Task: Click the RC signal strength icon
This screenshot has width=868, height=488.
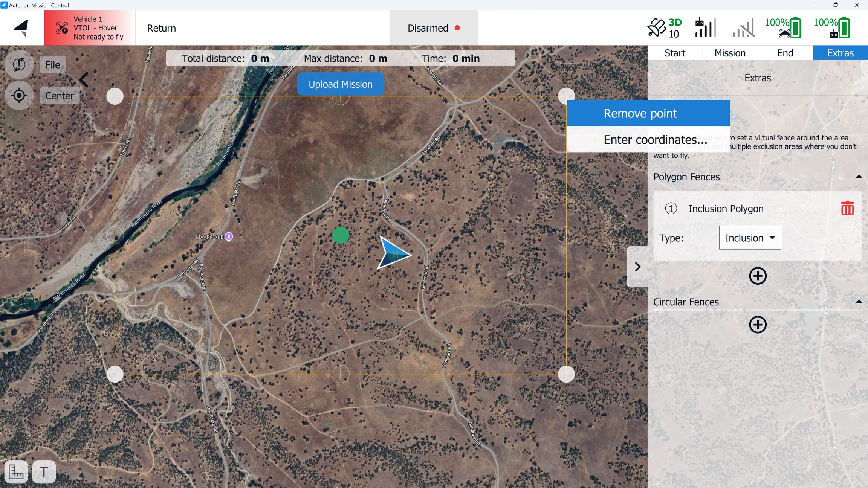Action: pos(705,28)
